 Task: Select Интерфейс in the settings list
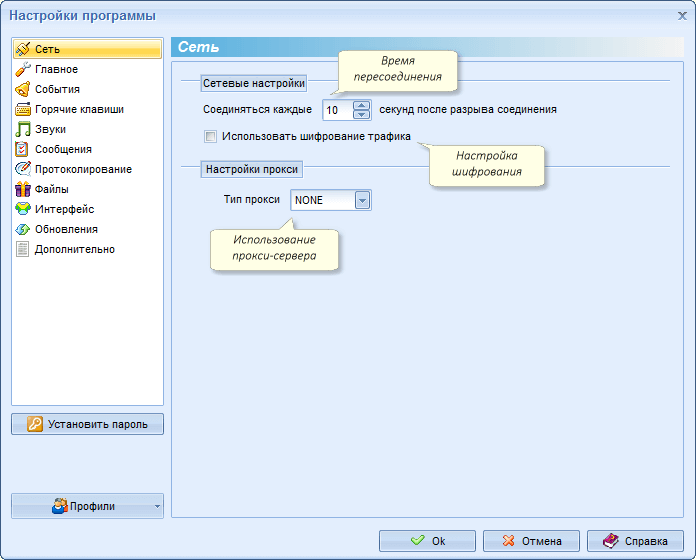(x=64, y=209)
